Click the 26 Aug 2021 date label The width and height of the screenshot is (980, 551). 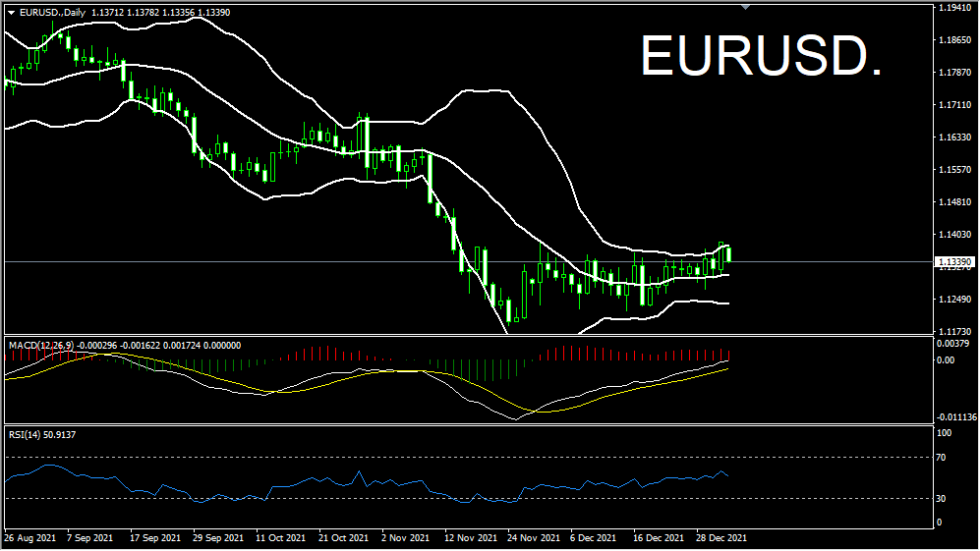[x=29, y=539]
